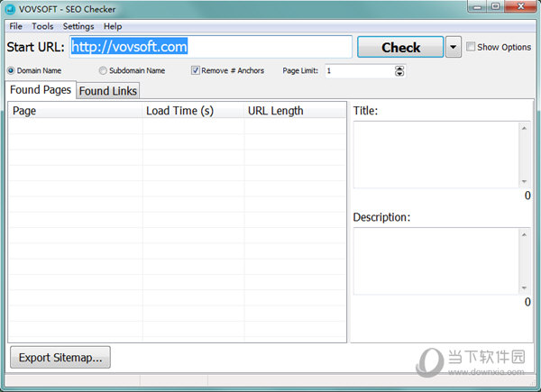The width and height of the screenshot is (541, 392).
Task: Switch to the Found Links tab
Action: click(x=108, y=91)
